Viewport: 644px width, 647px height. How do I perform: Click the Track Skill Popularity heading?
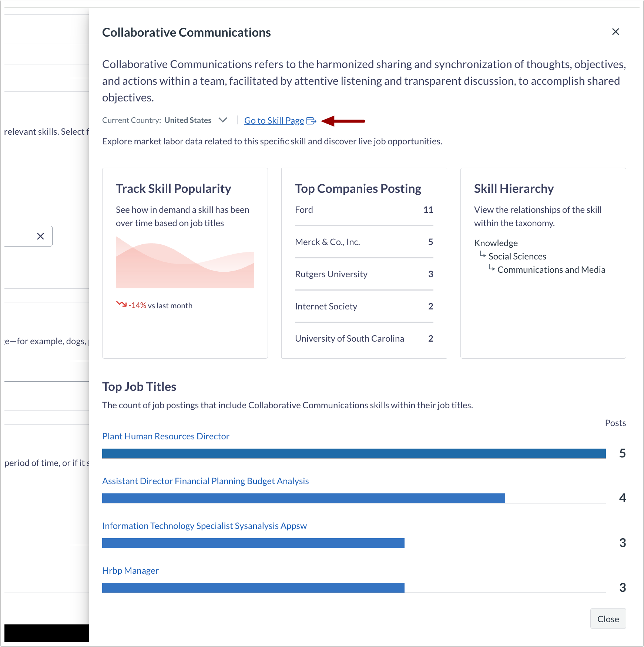tap(173, 189)
